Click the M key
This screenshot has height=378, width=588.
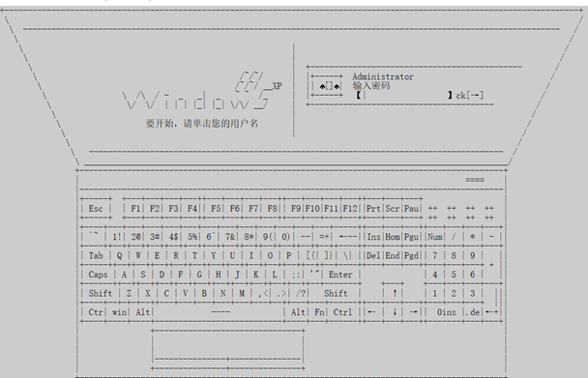click(242, 293)
